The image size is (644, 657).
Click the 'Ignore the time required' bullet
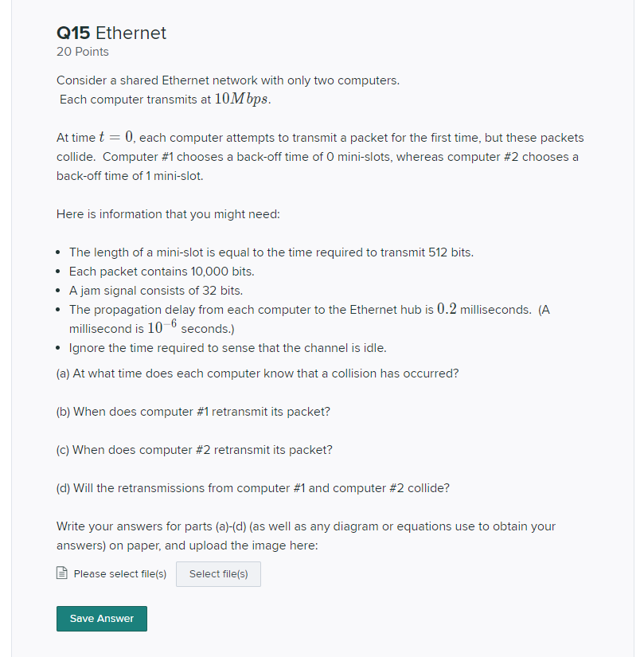coord(228,348)
